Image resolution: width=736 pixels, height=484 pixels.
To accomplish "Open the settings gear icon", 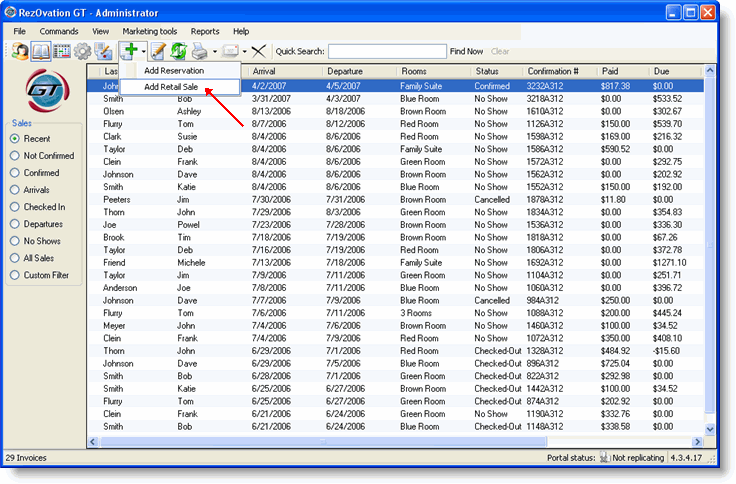I will coord(83,51).
